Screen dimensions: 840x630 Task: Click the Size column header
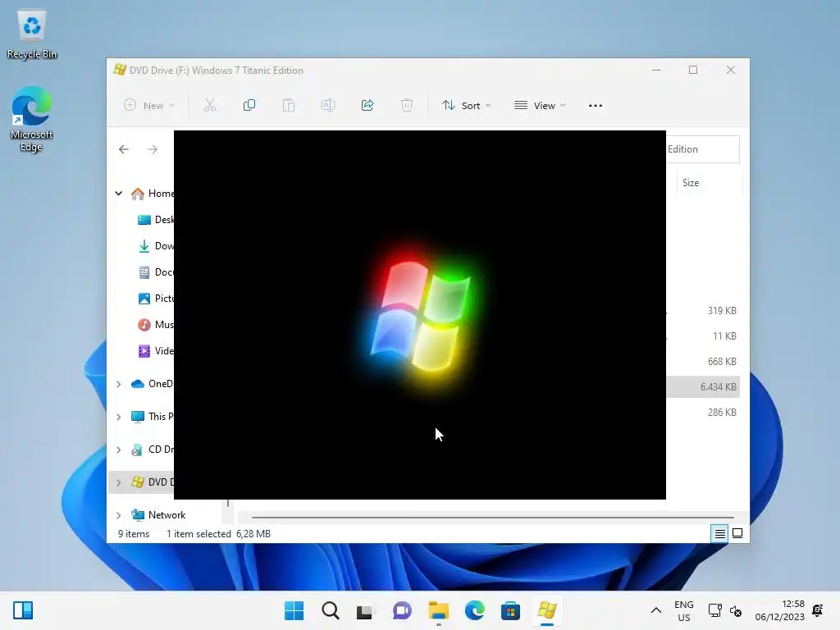click(x=710, y=183)
